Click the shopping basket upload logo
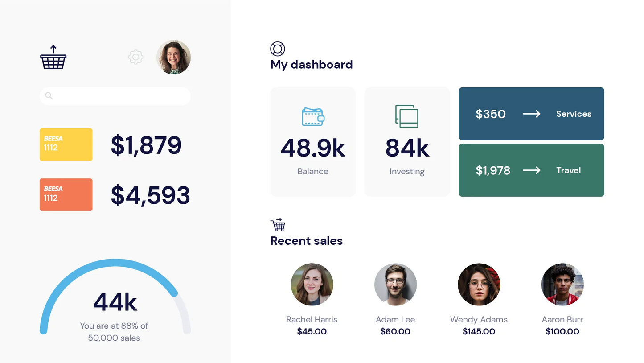644x363 pixels. [53, 58]
